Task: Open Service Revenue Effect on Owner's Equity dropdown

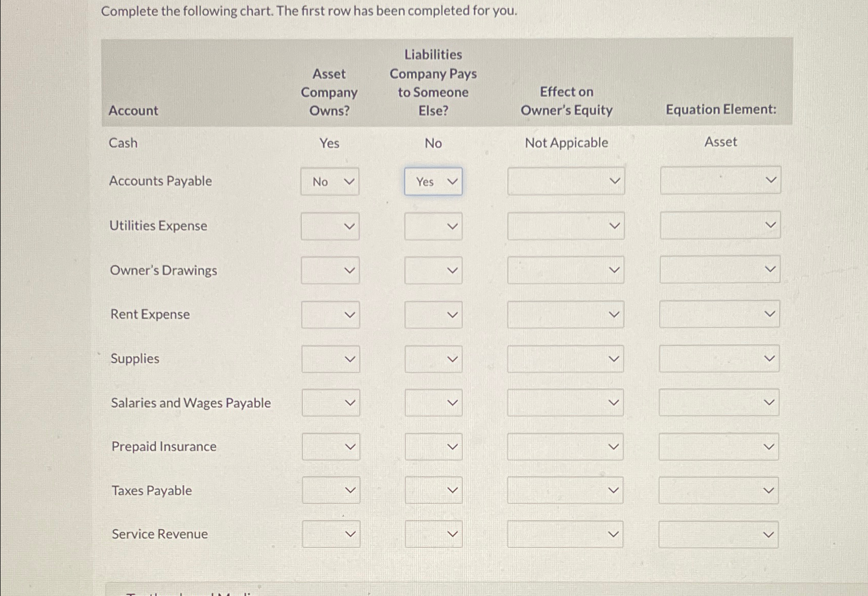Action: [x=565, y=535]
